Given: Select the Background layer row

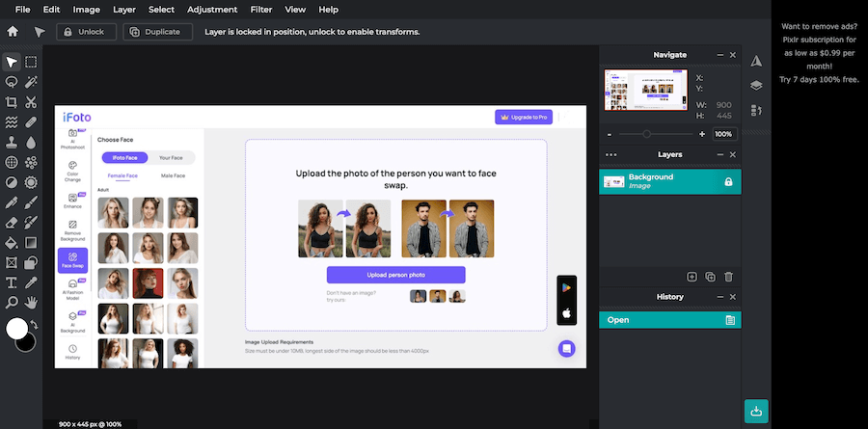Looking at the screenshot, I should [670, 181].
